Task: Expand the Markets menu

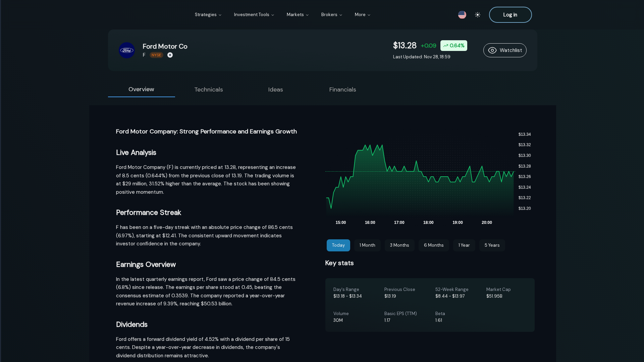Action: [298, 15]
